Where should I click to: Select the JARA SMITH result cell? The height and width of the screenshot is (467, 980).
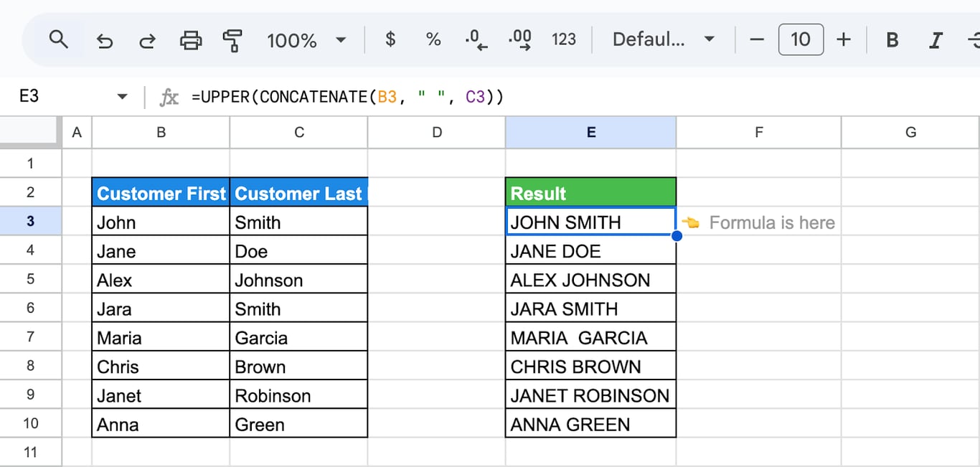pyautogui.click(x=590, y=308)
